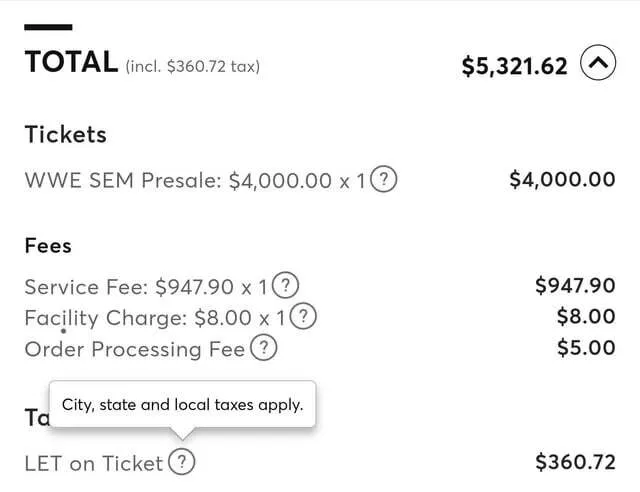Image resolution: width=640 pixels, height=492 pixels.
Task: Click the City, state and local taxes tooltip
Action: (x=182, y=405)
